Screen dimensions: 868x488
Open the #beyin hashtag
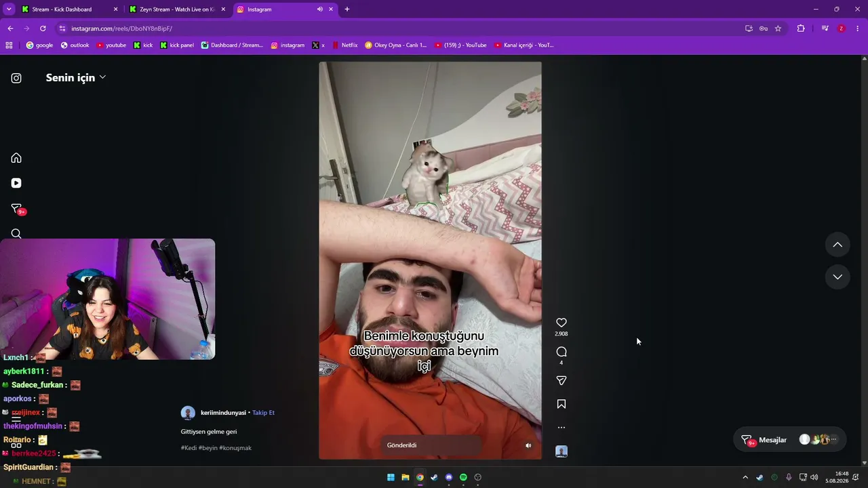click(x=208, y=448)
